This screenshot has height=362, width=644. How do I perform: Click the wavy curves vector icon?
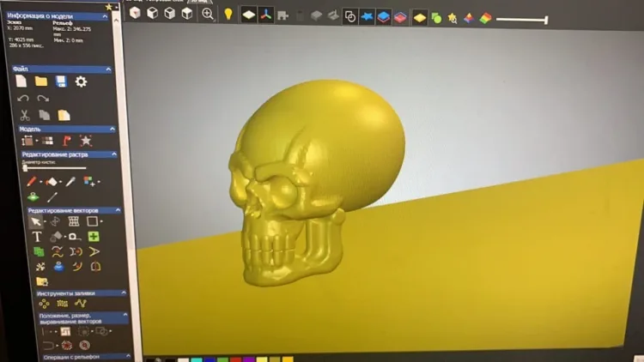[x=57, y=251]
